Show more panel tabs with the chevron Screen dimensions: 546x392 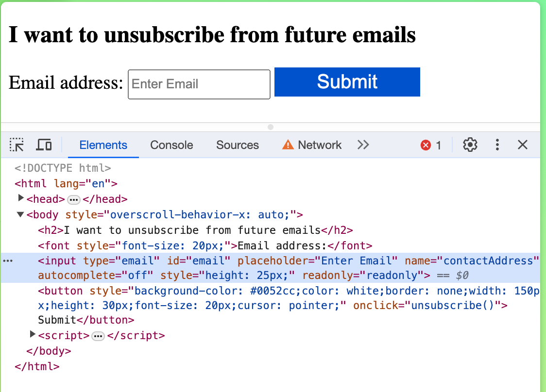click(x=363, y=145)
